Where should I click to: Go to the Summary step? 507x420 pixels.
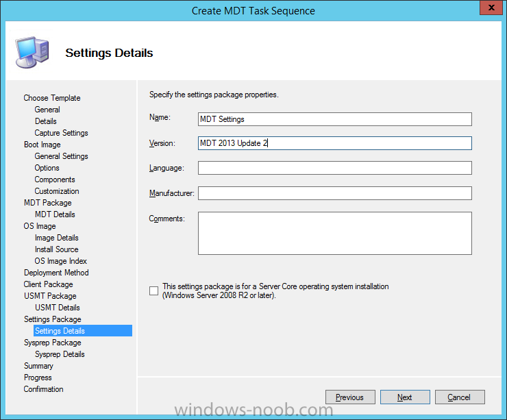point(38,366)
